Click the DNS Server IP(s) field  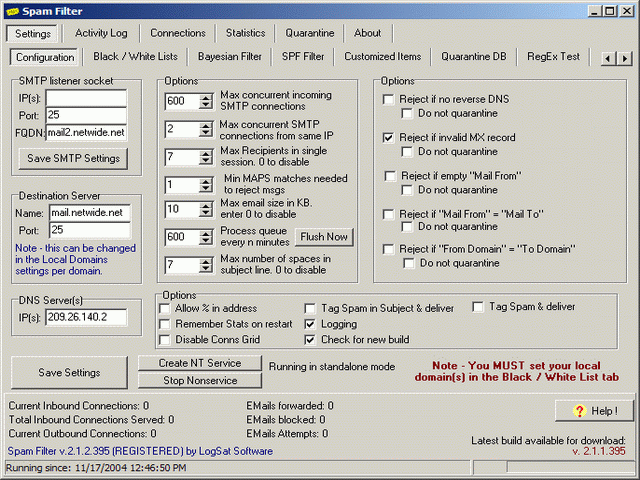coord(86,318)
